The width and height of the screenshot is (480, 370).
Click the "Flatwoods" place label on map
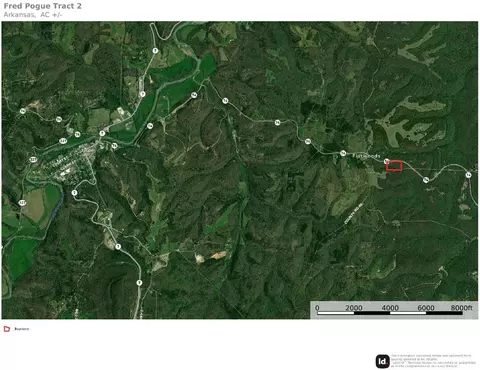(366, 156)
